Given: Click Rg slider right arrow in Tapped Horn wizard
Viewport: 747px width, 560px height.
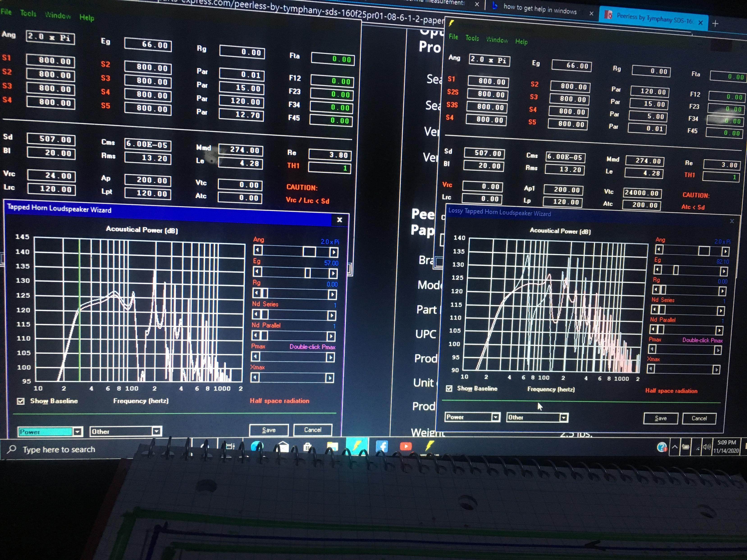Looking at the screenshot, I should click(332, 294).
